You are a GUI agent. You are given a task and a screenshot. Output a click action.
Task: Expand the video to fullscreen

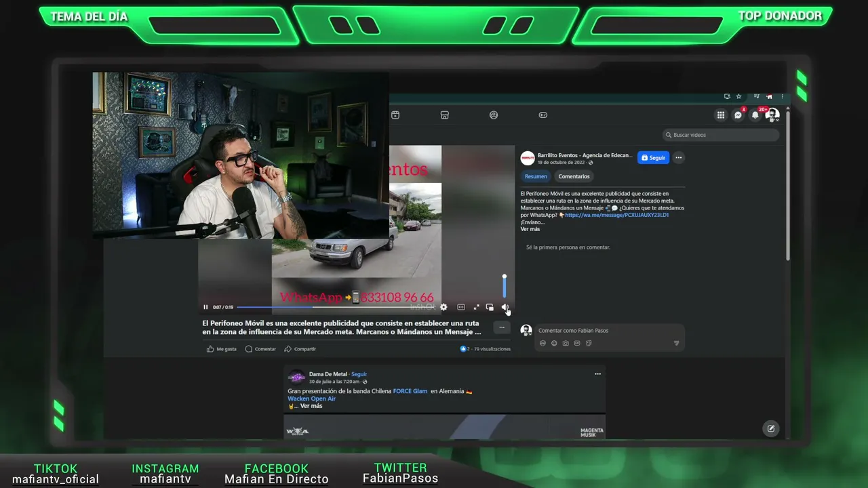click(476, 307)
